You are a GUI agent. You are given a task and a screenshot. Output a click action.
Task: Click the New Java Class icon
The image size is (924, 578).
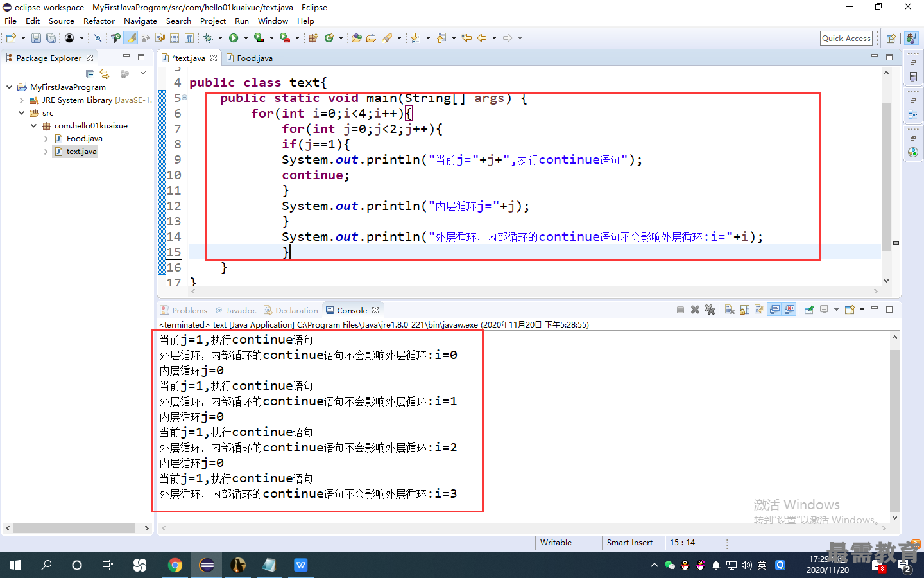[329, 38]
